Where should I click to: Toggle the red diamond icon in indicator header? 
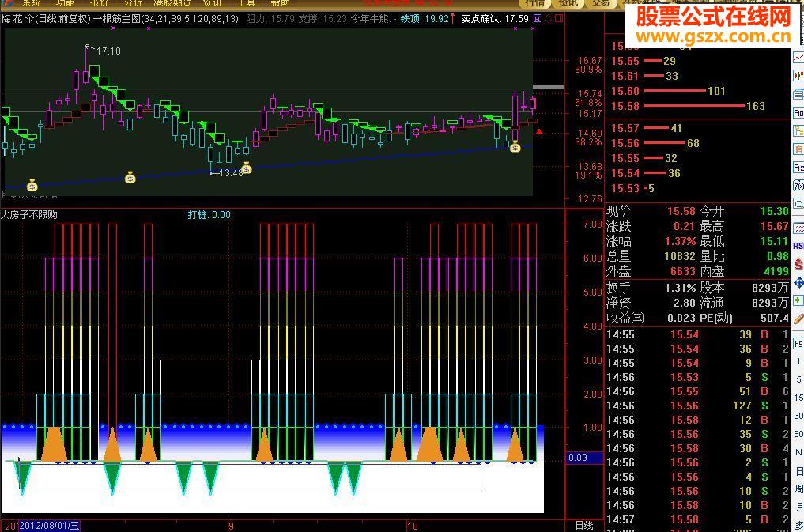point(548,18)
